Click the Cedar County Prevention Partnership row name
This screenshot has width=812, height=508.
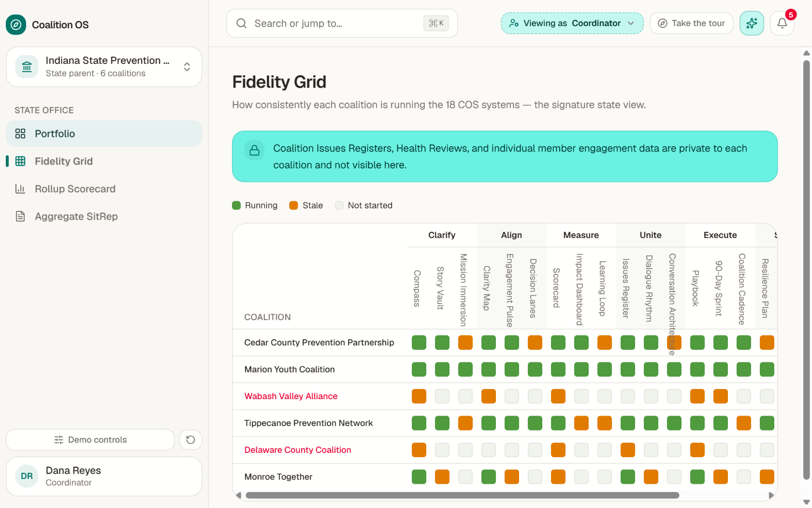coord(319,343)
